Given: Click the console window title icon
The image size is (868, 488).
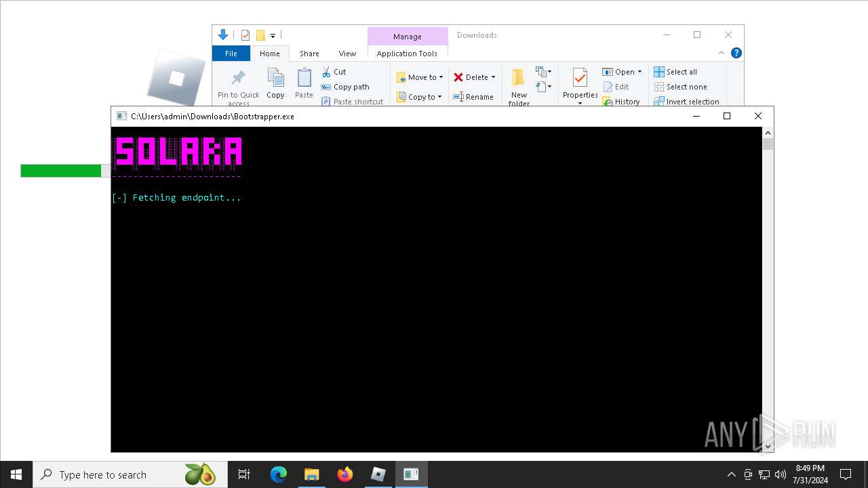Looking at the screenshot, I should (x=121, y=116).
